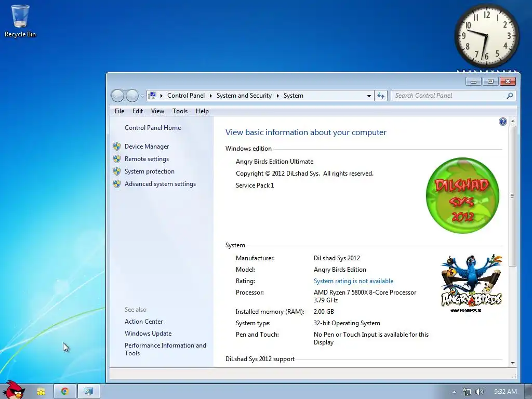This screenshot has height=399, width=532.
Task: Click '2.00 GB' installed memory value
Action: tap(324, 312)
